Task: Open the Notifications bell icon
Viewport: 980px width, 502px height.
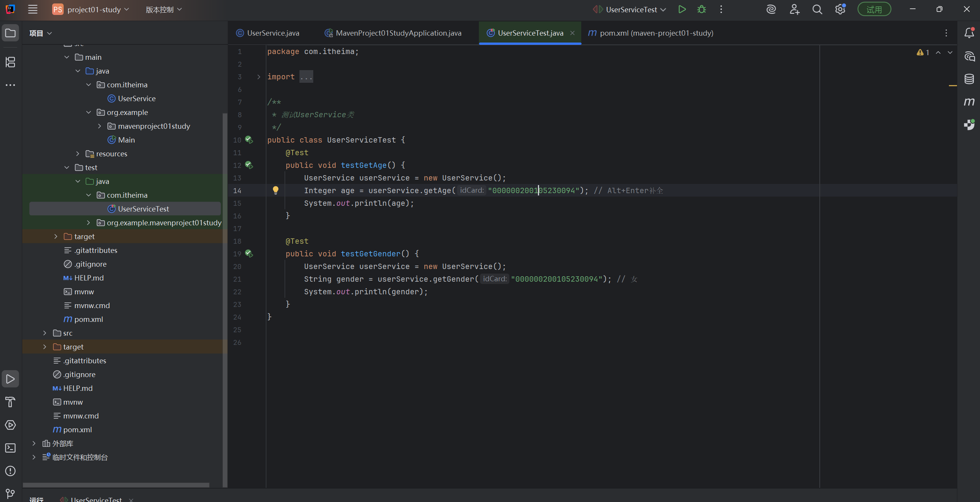Action: [969, 33]
